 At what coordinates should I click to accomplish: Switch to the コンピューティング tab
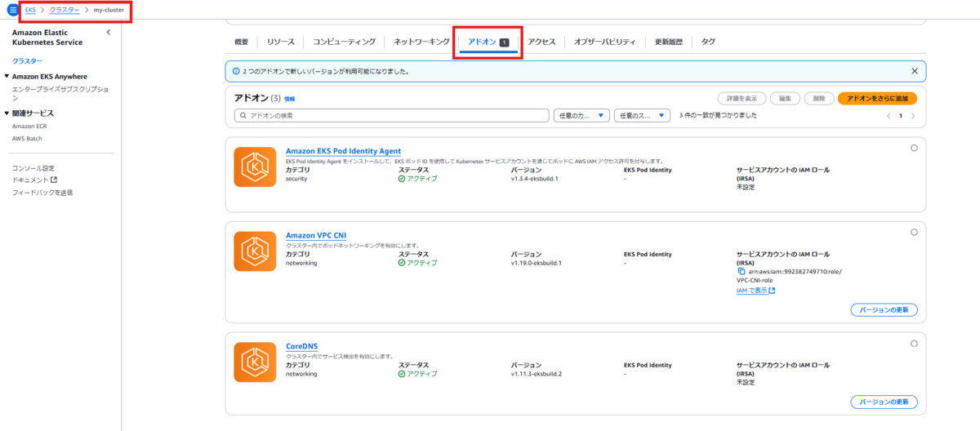[x=344, y=41]
